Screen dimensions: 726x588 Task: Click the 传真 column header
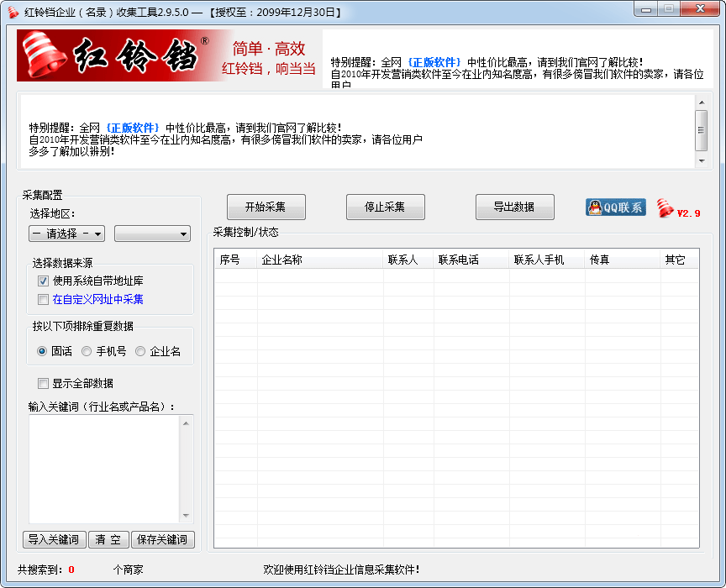tap(623, 260)
